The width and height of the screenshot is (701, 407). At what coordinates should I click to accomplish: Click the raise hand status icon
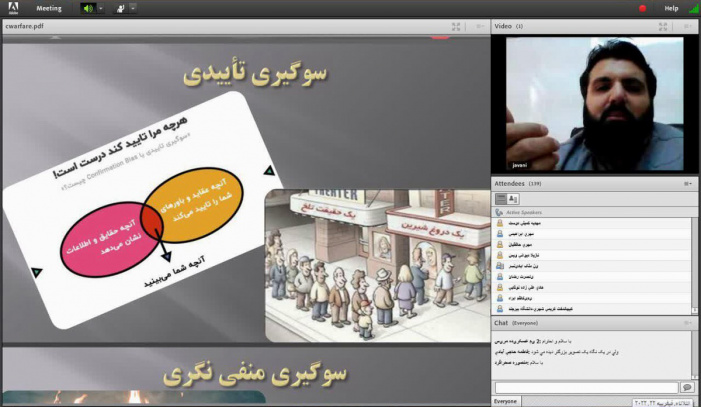120,8
